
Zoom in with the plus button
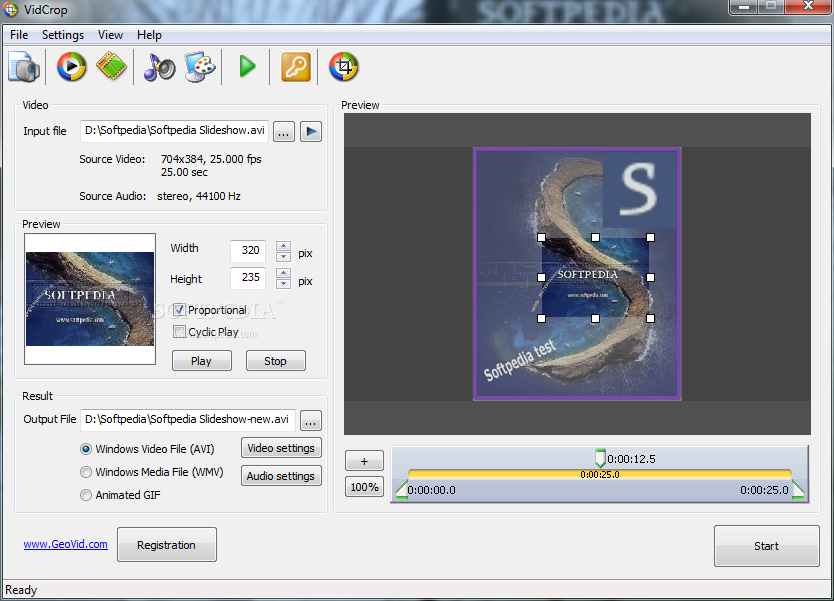tap(364, 461)
